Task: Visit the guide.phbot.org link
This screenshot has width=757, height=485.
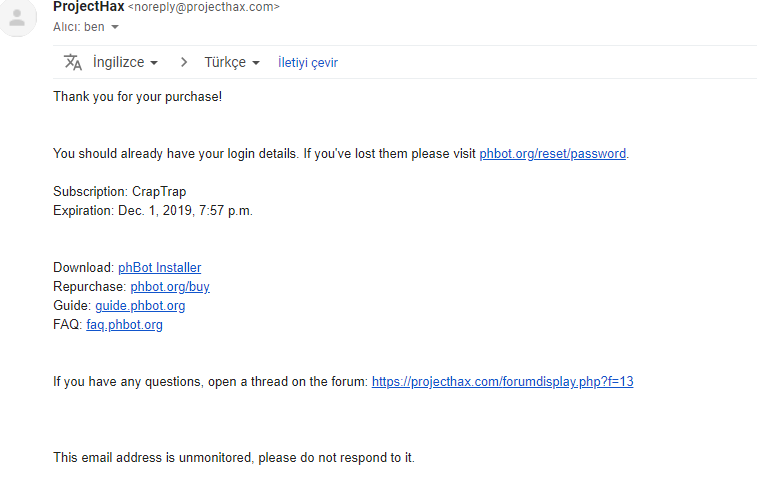Action: [140, 306]
